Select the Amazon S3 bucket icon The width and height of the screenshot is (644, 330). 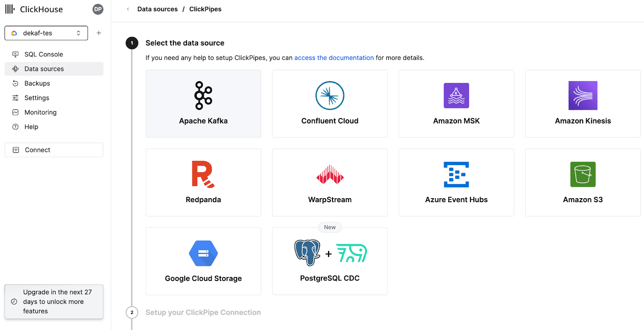[582, 174]
